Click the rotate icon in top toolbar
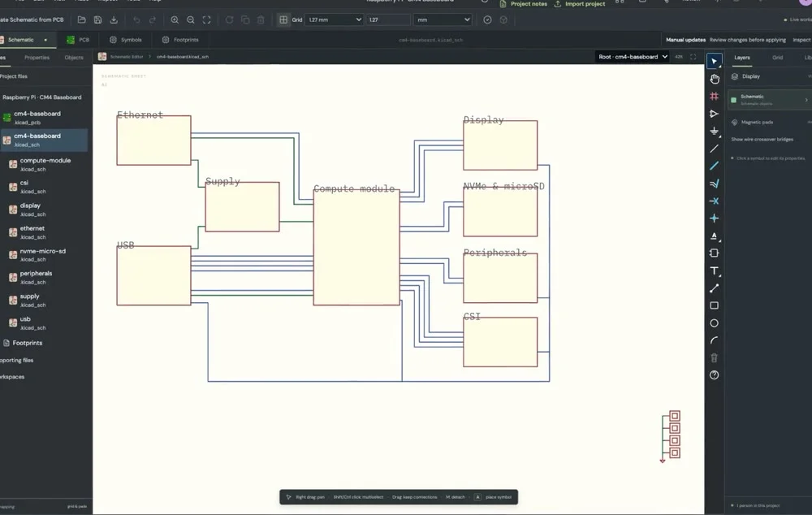812x515 pixels. 229,19
